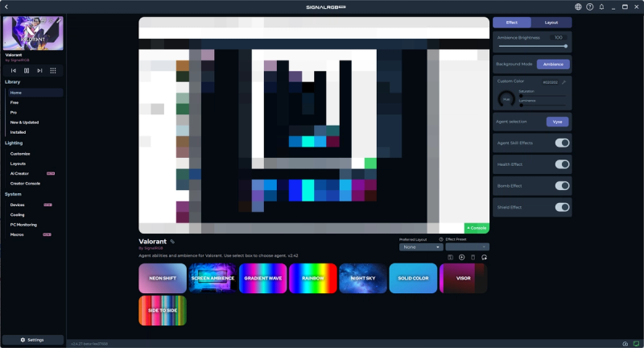Screen dimensions: 644x348
Task: Open the language globe icon
Action: [578, 6]
